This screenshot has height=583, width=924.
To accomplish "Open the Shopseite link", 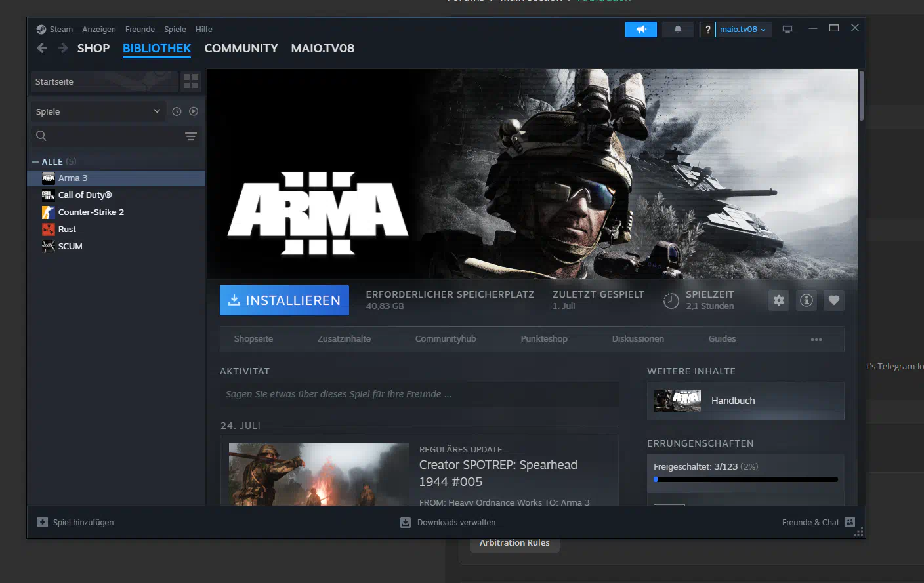I will 253,339.
